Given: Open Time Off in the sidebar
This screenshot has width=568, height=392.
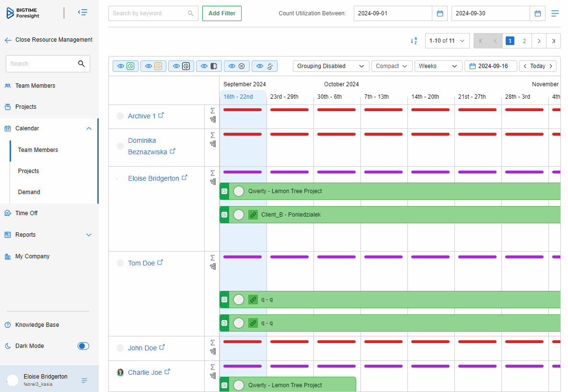Looking at the screenshot, I should click(26, 213).
